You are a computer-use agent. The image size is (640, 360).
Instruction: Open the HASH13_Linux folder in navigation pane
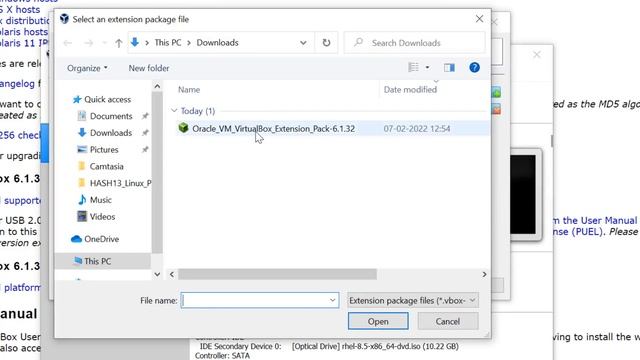(x=120, y=183)
